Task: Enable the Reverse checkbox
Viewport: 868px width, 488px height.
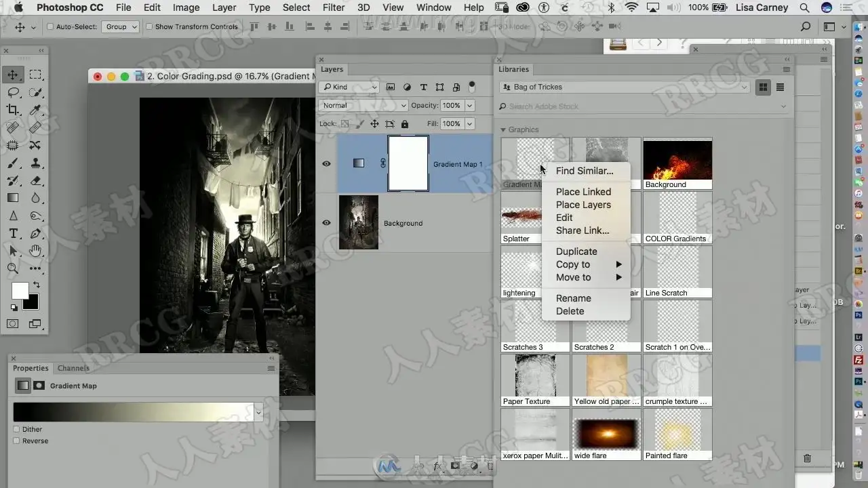Action: (17, 441)
